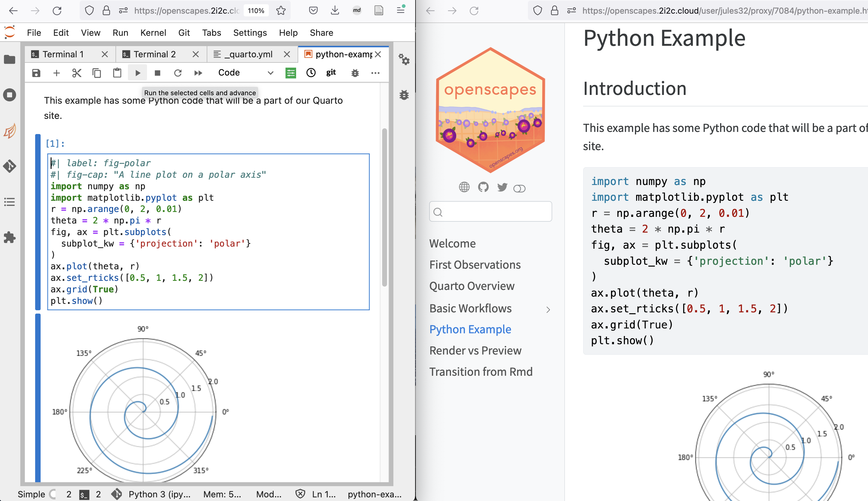Interrupt the kernel with the stop icon
Viewport: 868px width, 501px height.
[x=157, y=73]
